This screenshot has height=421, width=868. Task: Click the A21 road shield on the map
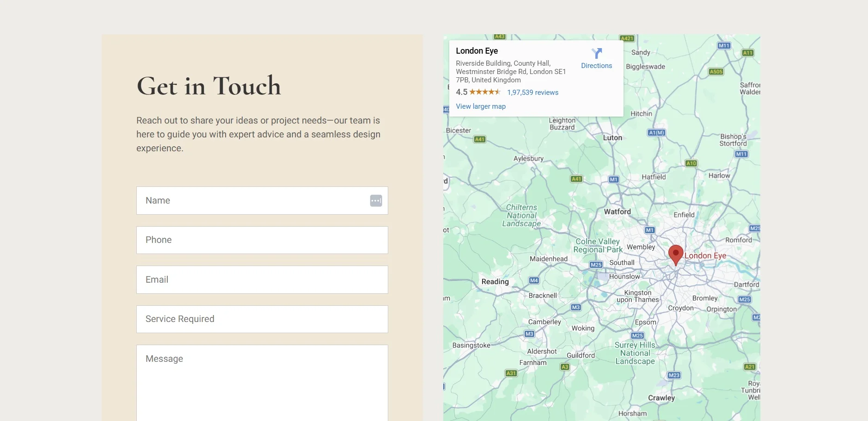click(x=750, y=367)
